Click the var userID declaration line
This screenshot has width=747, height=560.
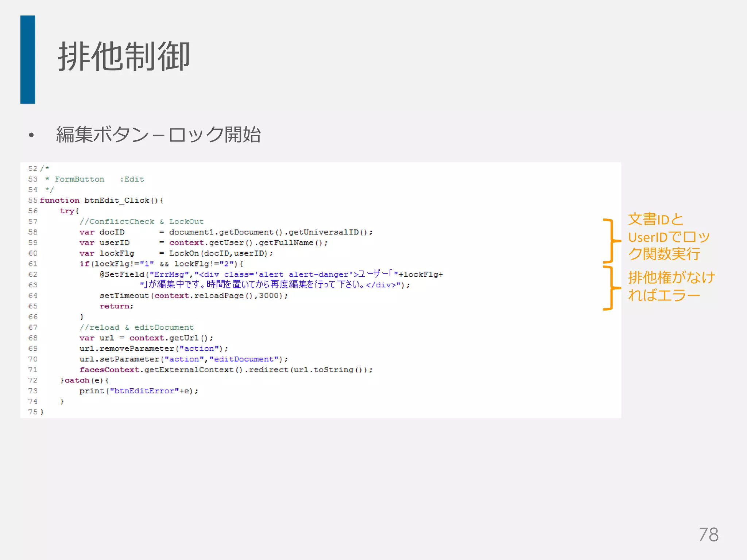[204, 242]
